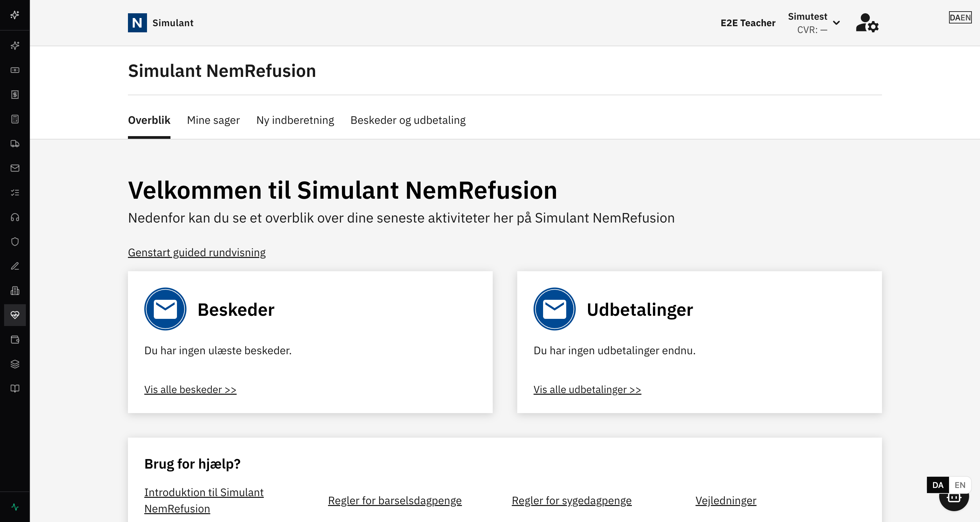The image size is (980, 522).
Task: Click the E2E Teacher user name
Action: click(748, 23)
